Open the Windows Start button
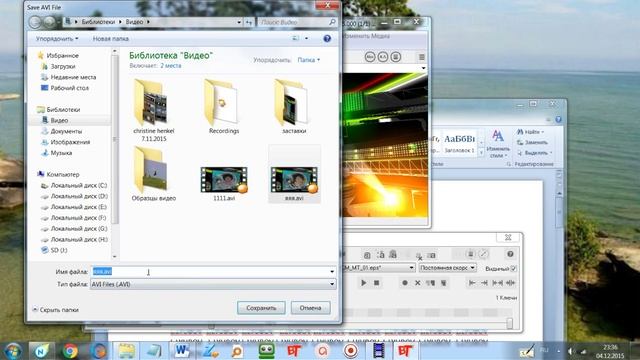Image resolution: width=640 pixels, height=360 pixels. [13, 351]
